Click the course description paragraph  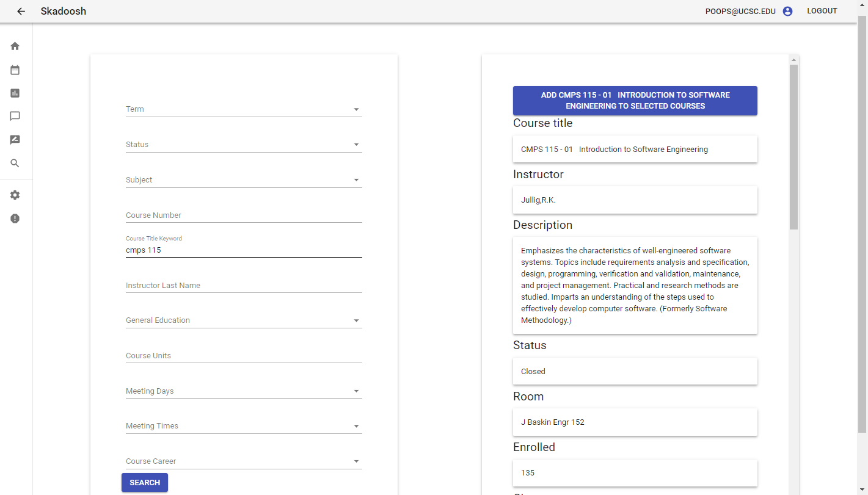[x=635, y=286]
